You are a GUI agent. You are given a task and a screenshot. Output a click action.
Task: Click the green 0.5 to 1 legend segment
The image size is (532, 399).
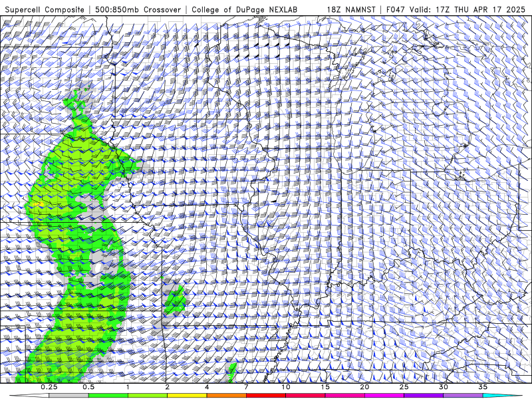coord(108,396)
